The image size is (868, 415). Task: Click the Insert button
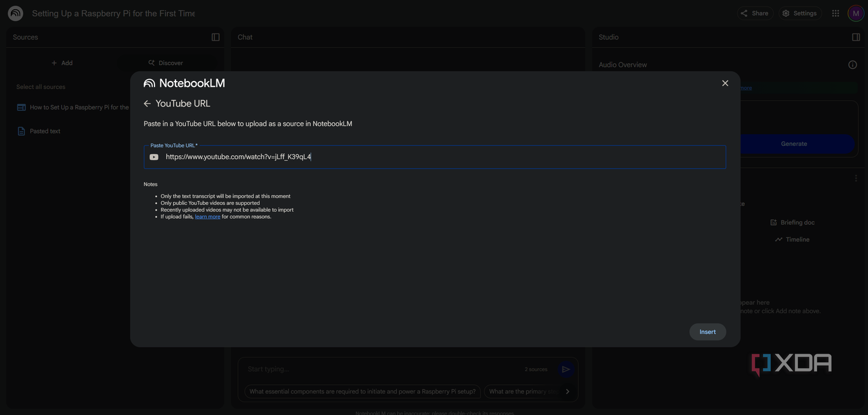[x=708, y=332]
